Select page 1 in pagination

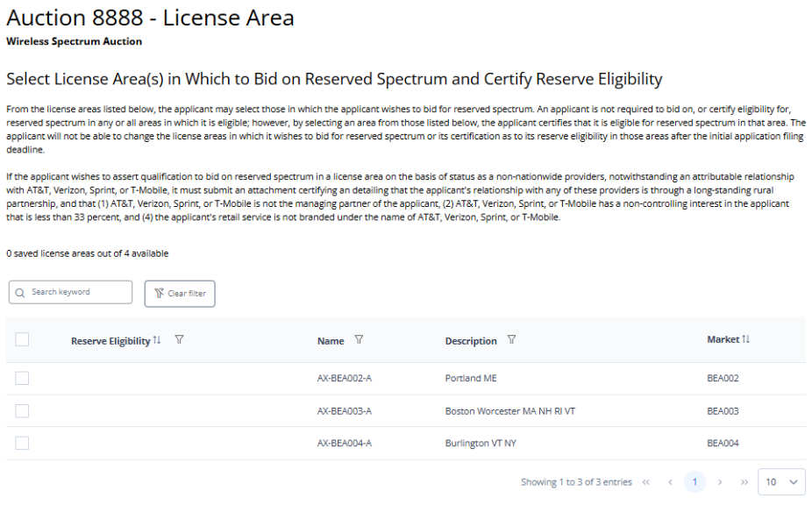click(694, 482)
